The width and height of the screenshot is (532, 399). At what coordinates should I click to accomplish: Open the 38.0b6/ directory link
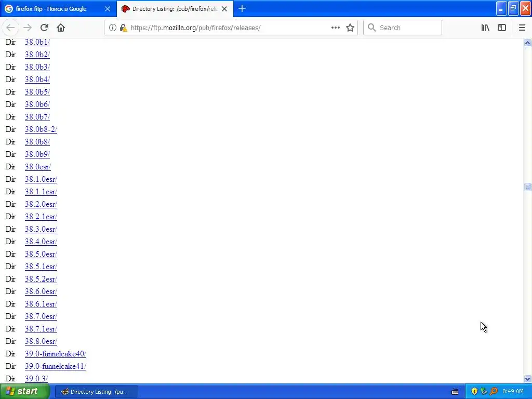[37, 104]
